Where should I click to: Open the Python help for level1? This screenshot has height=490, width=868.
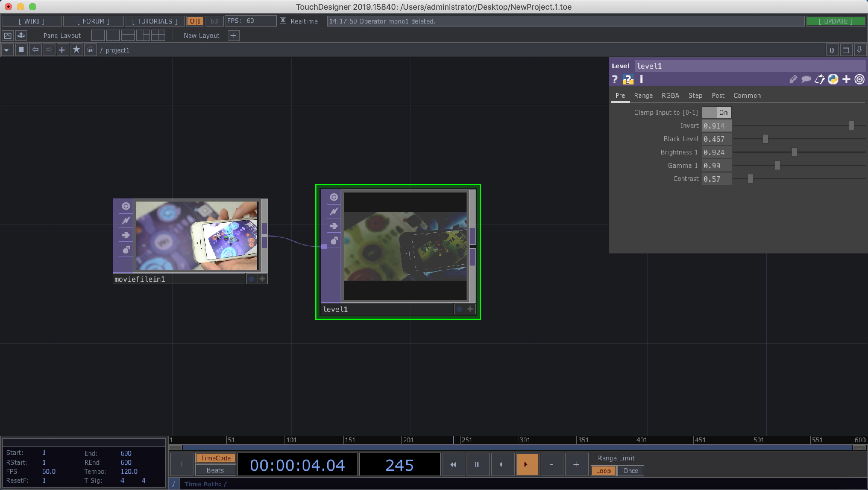pyautogui.click(x=627, y=80)
